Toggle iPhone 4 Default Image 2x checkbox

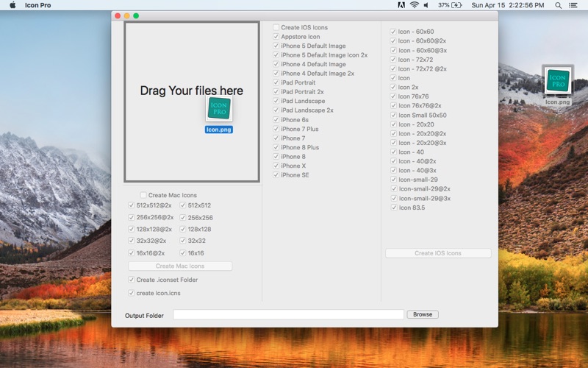click(276, 73)
